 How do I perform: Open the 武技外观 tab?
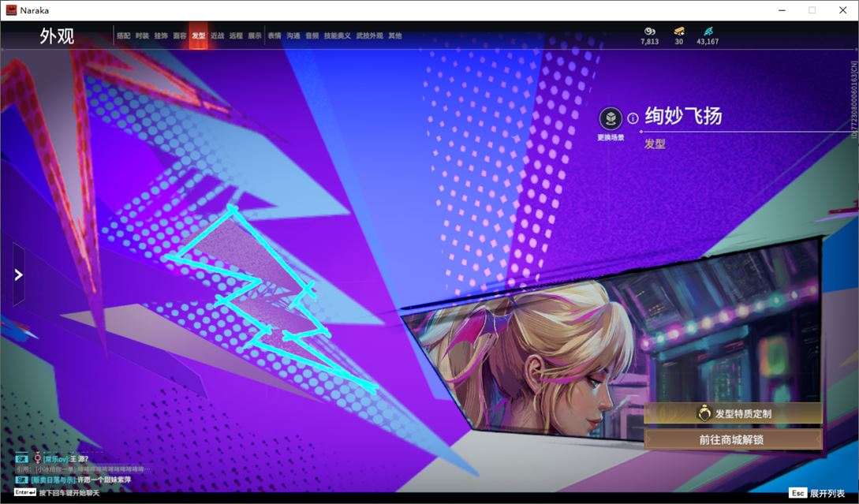(x=370, y=35)
